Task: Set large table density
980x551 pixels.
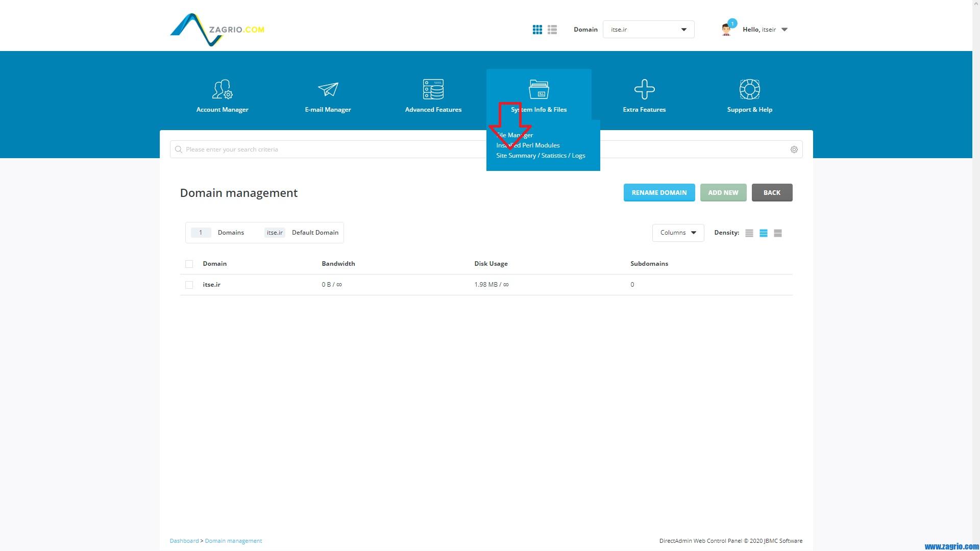Action: tap(777, 233)
